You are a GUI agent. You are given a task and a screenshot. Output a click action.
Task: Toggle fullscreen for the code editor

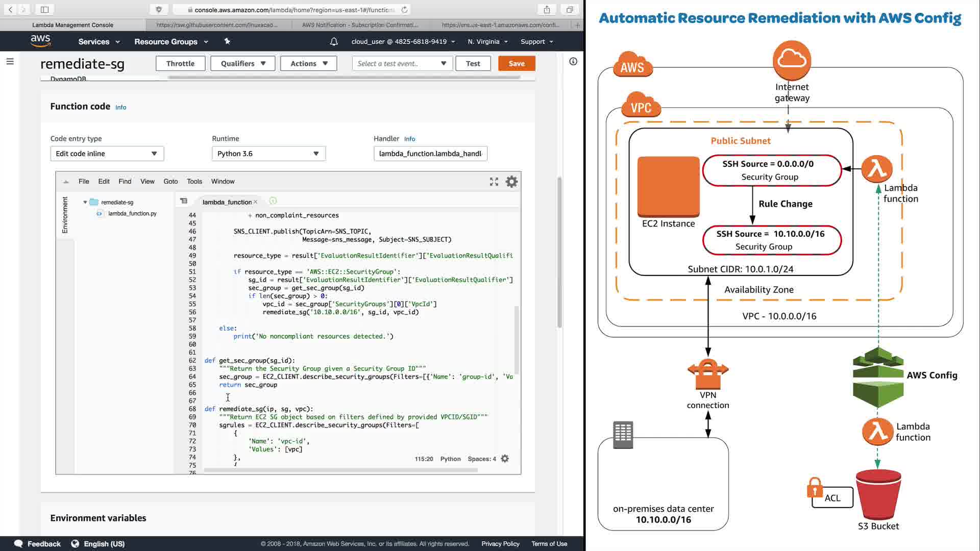click(494, 182)
